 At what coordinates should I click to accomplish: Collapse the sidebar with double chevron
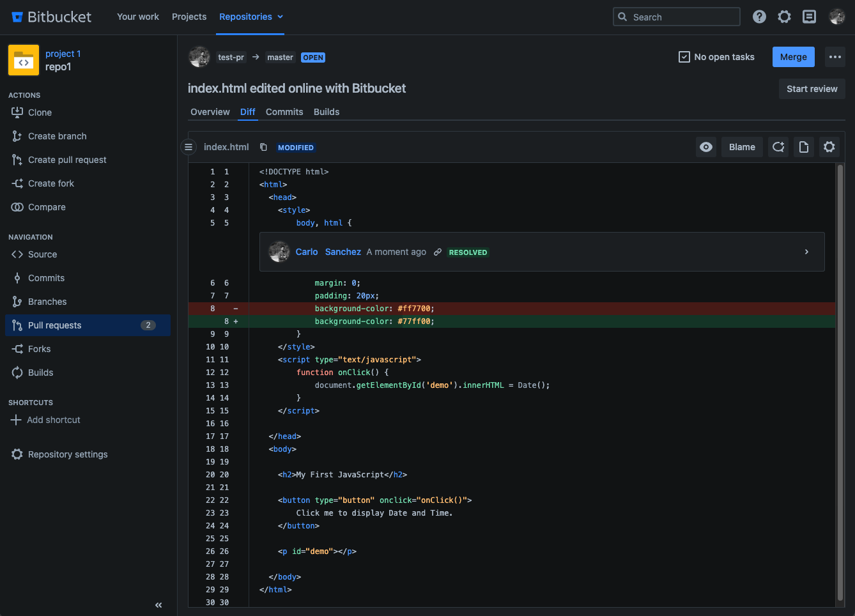coord(158,605)
